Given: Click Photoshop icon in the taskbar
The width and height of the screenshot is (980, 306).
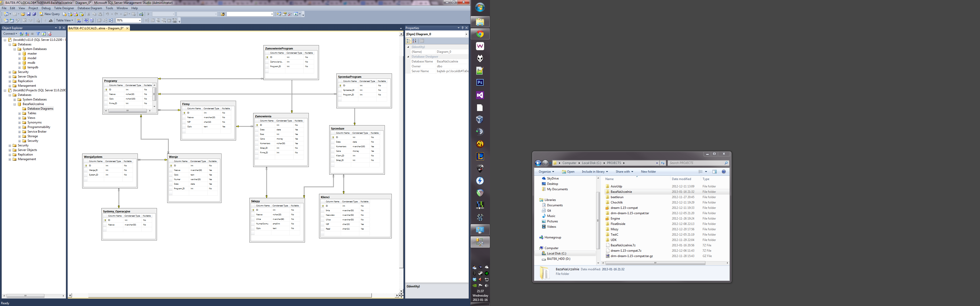Looking at the screenshot, I should pyautogui.click(x=480, y=82).
